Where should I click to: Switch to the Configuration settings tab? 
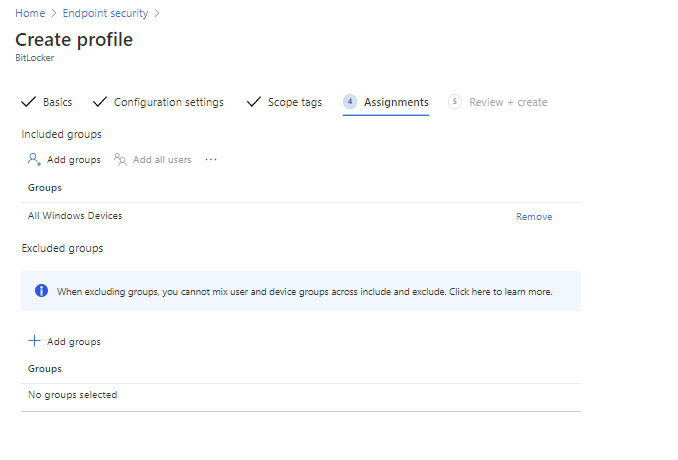168,102
